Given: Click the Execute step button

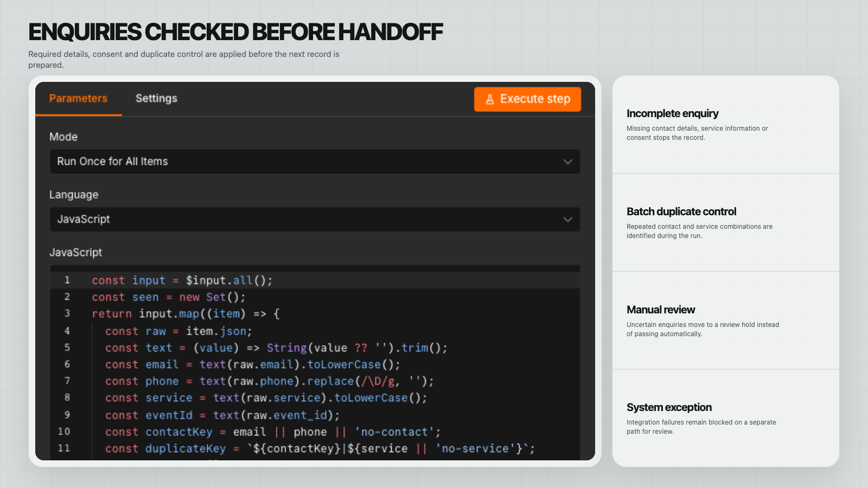Looking at the screenshot, I should (527, 99).
